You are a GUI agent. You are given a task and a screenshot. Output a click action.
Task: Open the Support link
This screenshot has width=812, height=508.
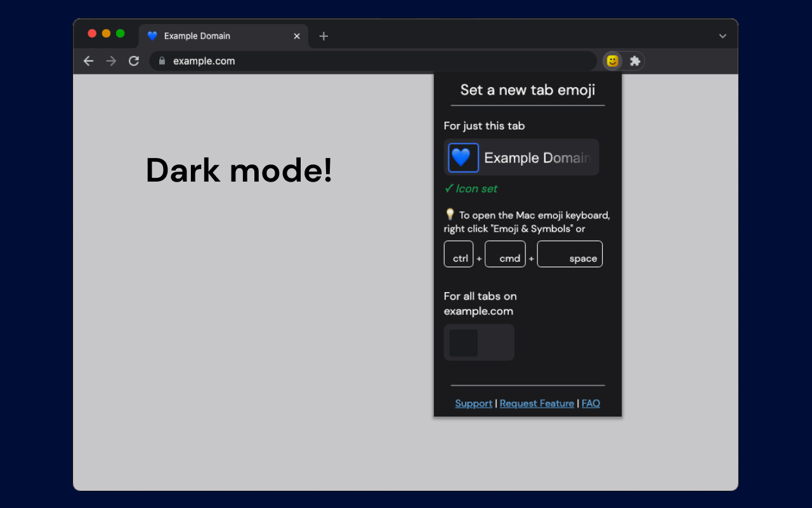[x=473, y=403]
